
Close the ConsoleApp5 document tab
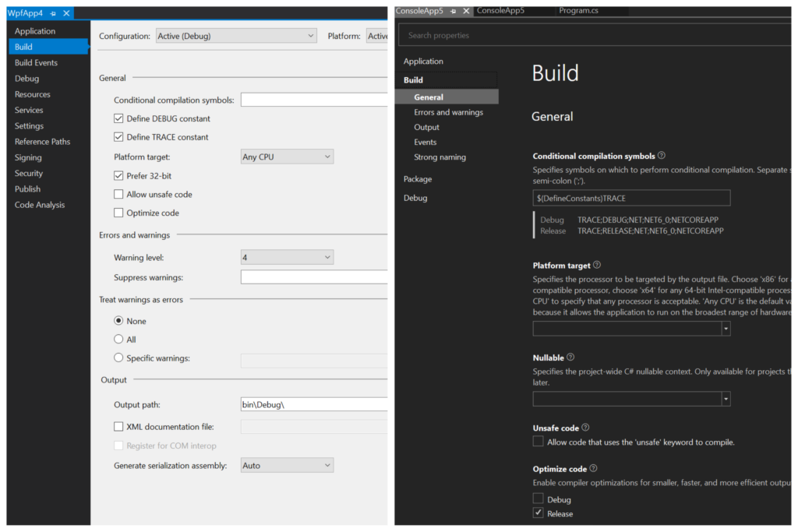465,9
